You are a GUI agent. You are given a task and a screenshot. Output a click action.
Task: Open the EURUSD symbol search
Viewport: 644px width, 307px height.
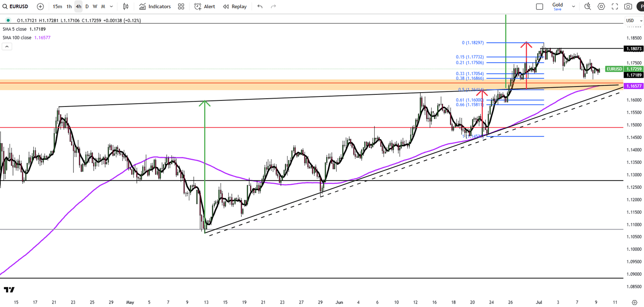[x=16, y=7]
